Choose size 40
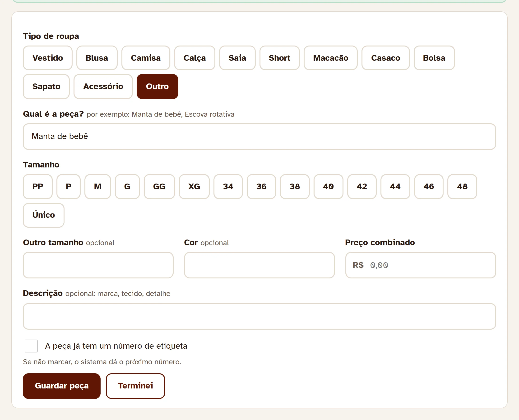This screenshot has width=519, height=420. pos(328,187)
